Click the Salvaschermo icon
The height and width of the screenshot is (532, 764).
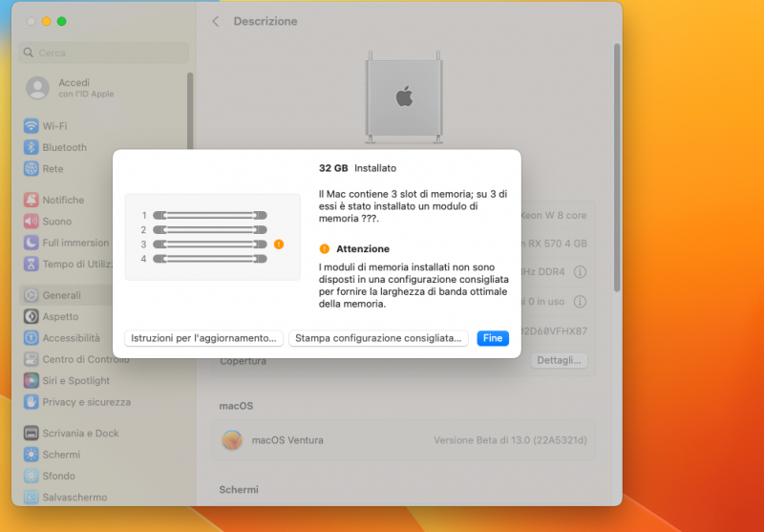[32, 498]
